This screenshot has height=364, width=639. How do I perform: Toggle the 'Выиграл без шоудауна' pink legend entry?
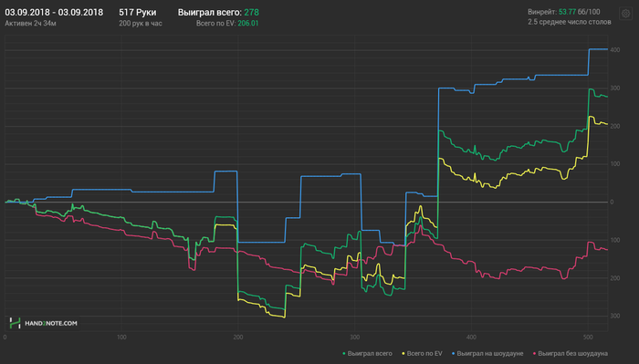pos(571,353)
